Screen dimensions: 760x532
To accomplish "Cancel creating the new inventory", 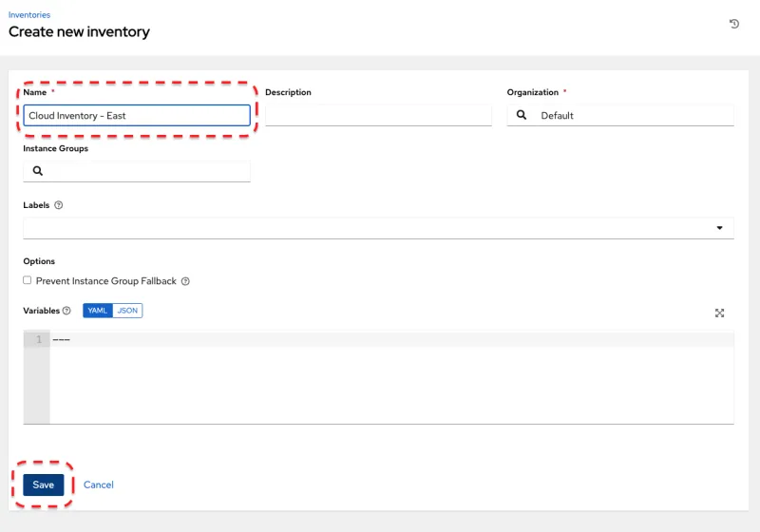I will (99, 484).
